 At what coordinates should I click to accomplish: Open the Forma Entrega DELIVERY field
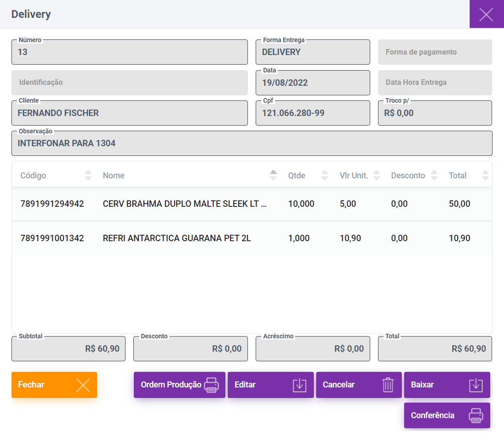[312, 52]
